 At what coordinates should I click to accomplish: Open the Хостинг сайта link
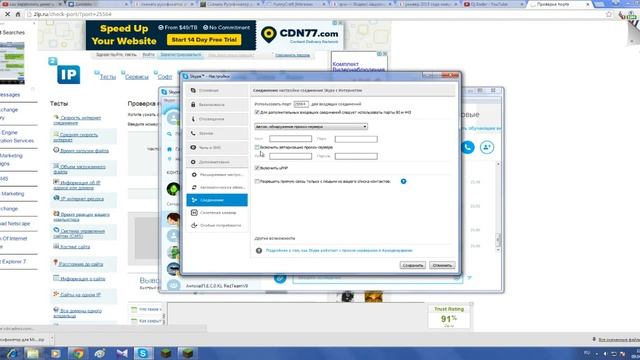pos(75,247)
